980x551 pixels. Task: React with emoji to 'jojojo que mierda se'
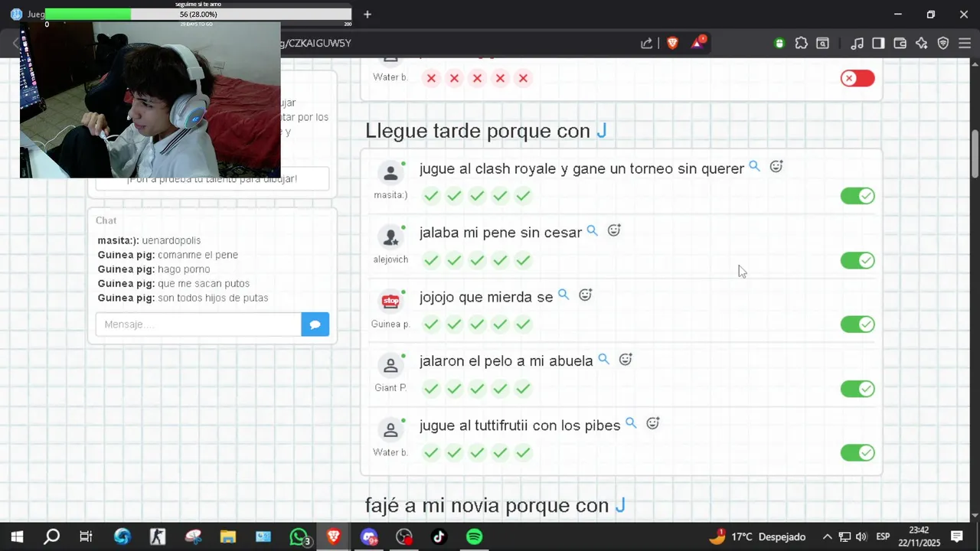coord(585,295)
